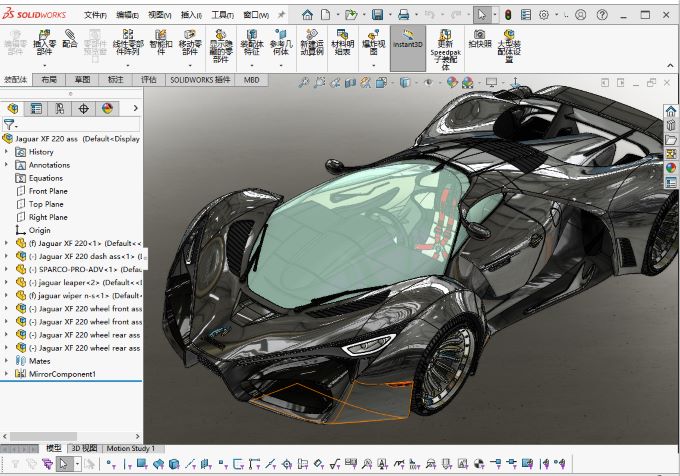
Task: Expand History node in feature tree
Action: (x=6, y=152)
